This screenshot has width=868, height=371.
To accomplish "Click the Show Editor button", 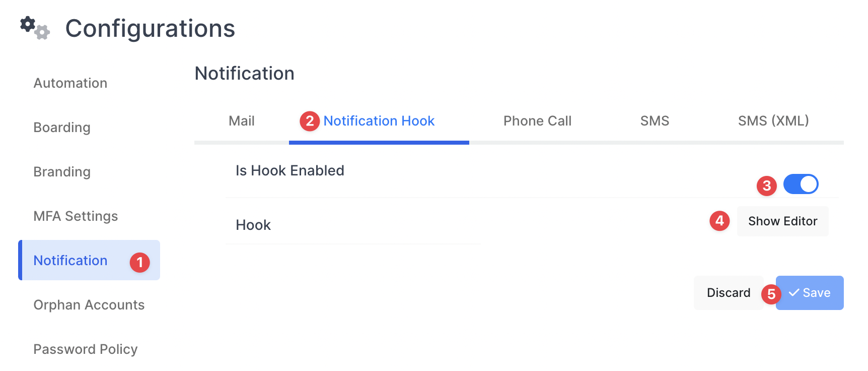I will point(782,221).
